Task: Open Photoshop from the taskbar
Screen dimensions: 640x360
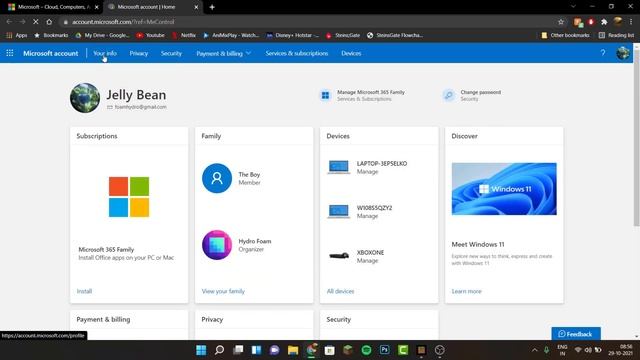Action: tap(385, 350)
